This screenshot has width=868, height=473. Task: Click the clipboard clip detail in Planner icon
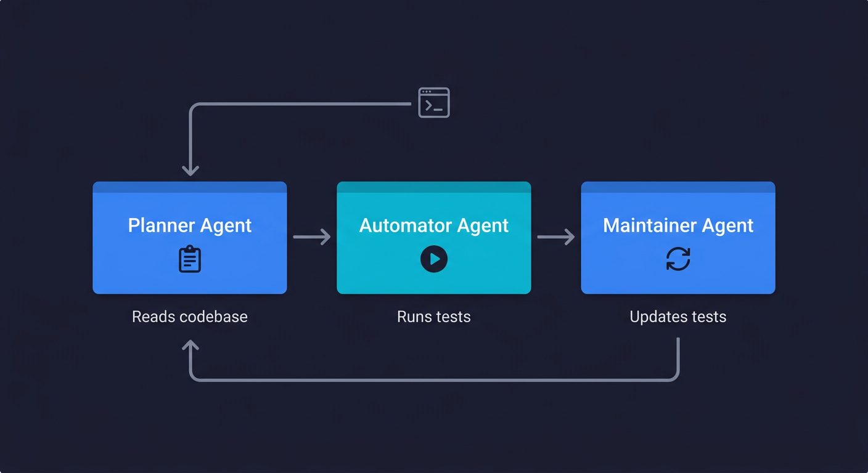coord(190,248)
